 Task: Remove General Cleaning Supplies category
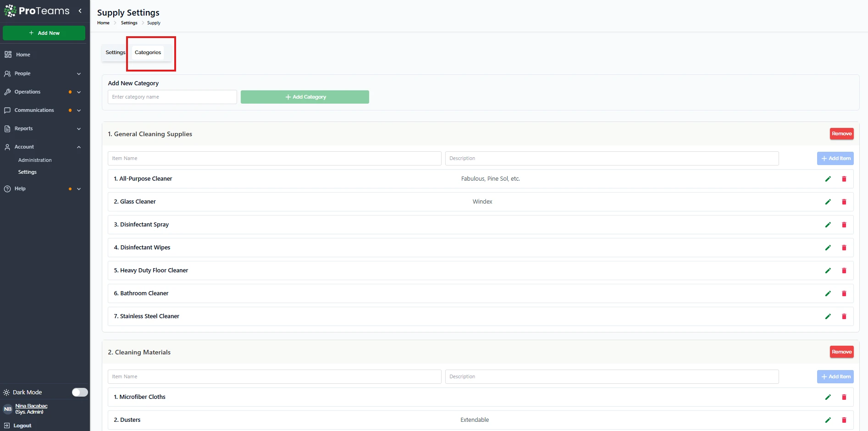point(841,134)
